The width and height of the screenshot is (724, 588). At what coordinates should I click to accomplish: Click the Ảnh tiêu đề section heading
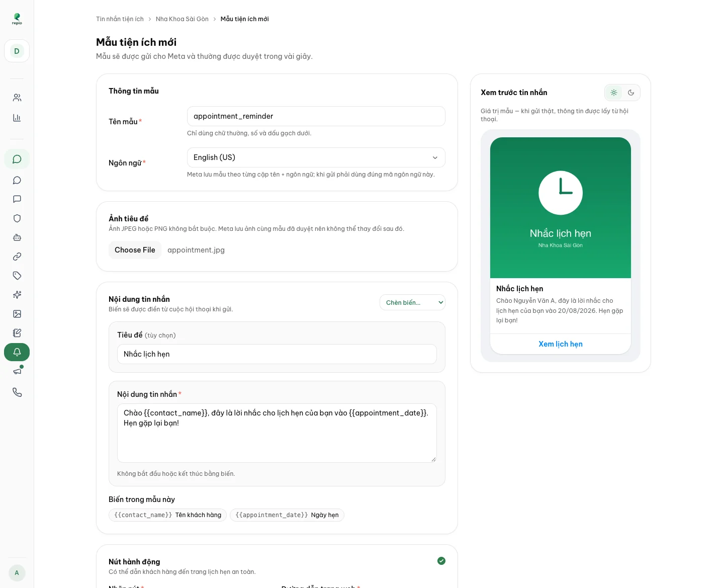[x=129, y=219]
